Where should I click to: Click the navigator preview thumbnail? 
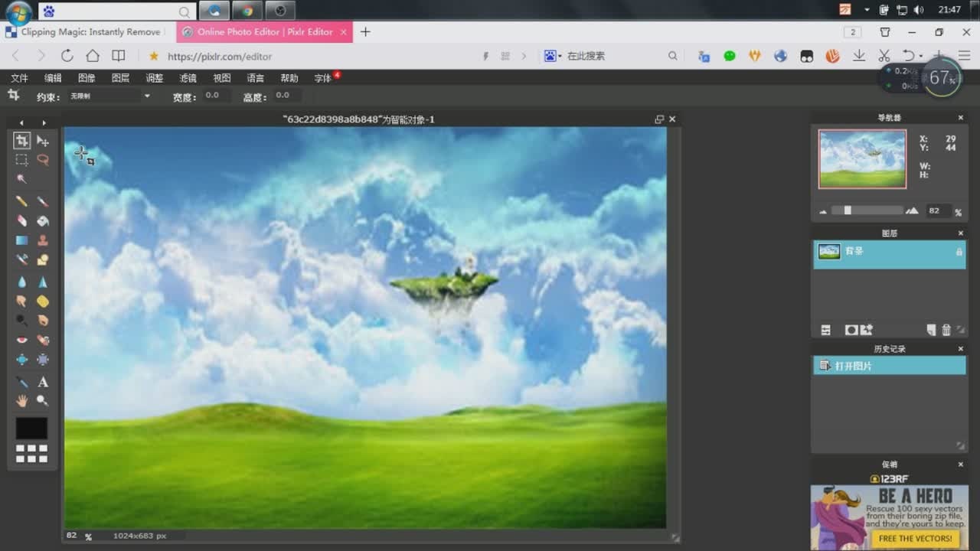pyautogui.click(x=862, y=158)
